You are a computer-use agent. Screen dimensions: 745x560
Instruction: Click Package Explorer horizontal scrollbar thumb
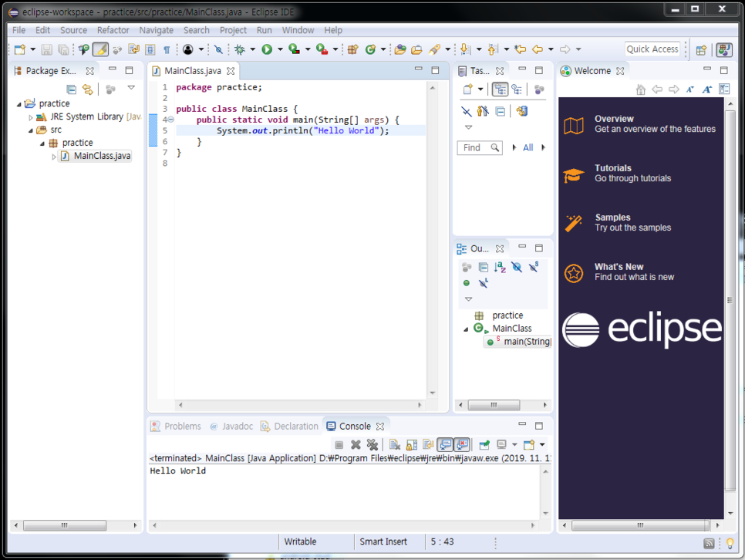coord(65,525)
